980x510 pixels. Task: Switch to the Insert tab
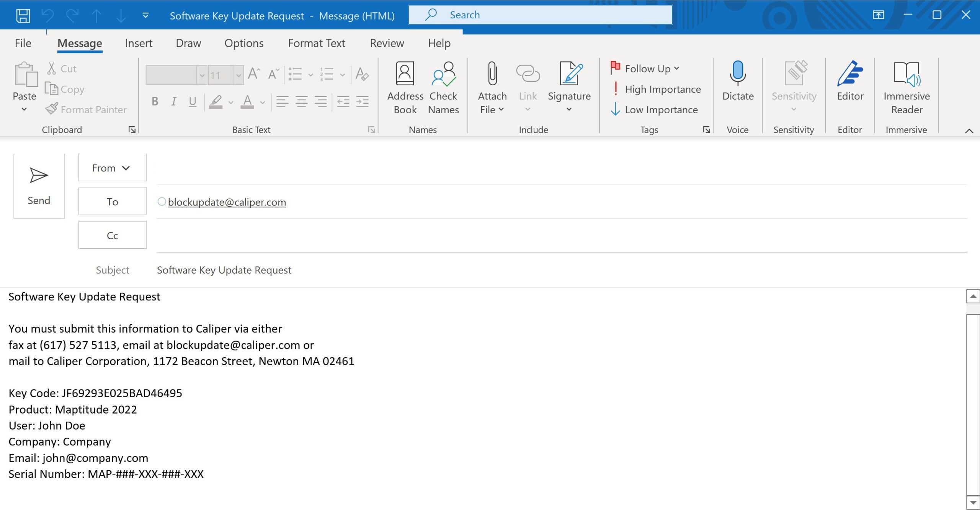[x=138, y=43]
